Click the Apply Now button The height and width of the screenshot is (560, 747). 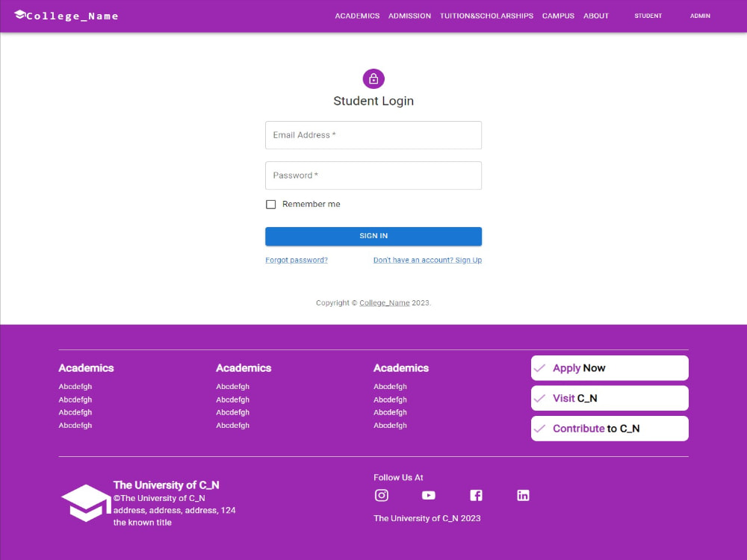pos(610,367)
